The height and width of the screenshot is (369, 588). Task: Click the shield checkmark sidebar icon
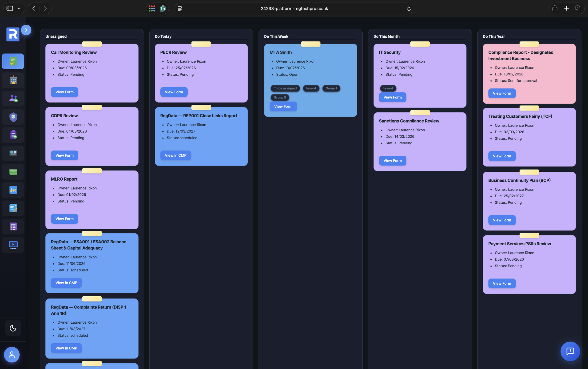pos(13,117)
